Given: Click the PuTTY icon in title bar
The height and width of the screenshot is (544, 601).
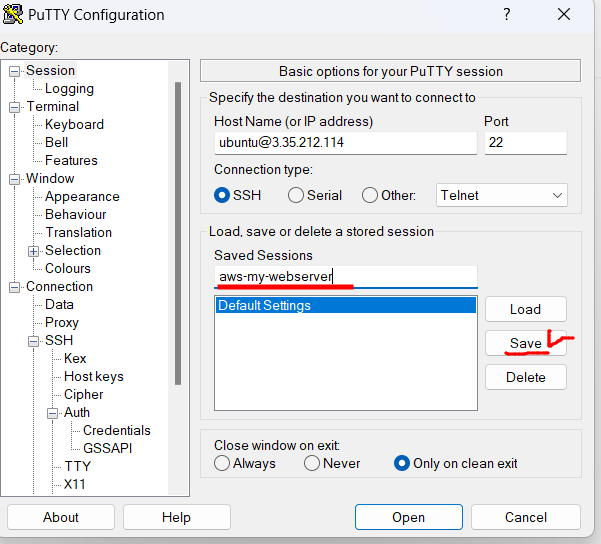Looking at the screenshot, I should click(12, 15).
